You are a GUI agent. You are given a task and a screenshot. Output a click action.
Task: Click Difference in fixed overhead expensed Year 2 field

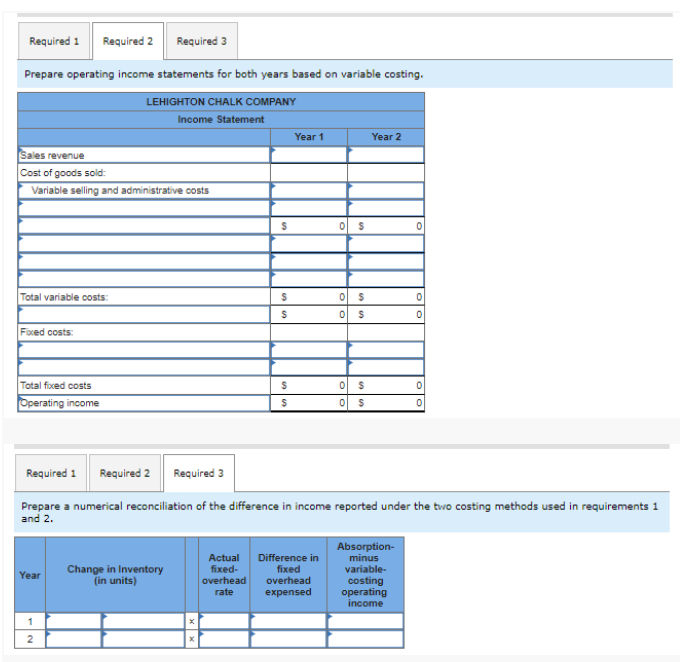point(288,639)
